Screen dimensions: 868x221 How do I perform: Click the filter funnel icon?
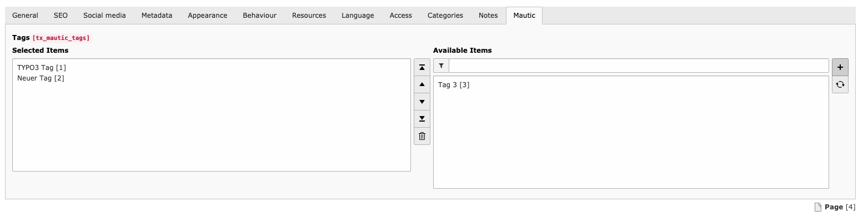[441, 66]
